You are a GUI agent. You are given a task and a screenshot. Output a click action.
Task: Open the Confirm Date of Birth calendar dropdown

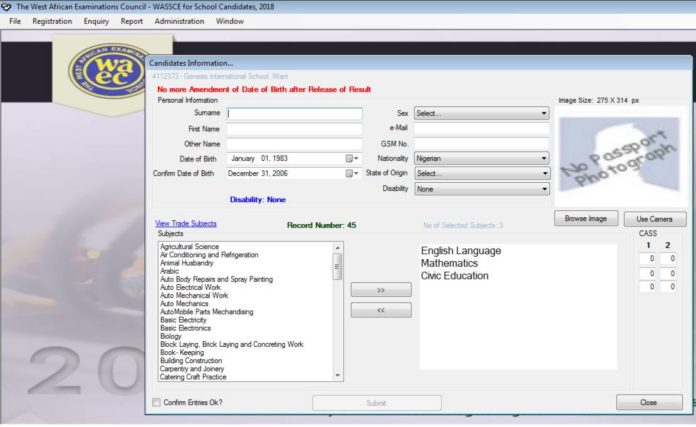352,174
